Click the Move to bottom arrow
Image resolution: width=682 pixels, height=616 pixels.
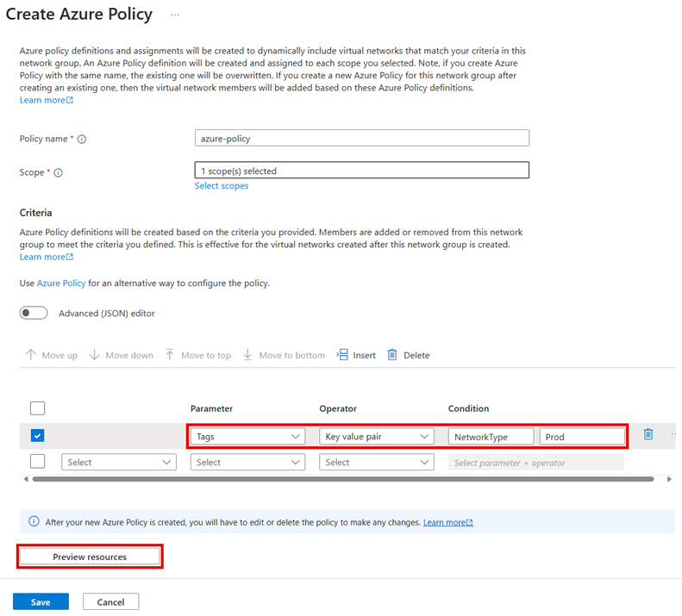[247, 355]
